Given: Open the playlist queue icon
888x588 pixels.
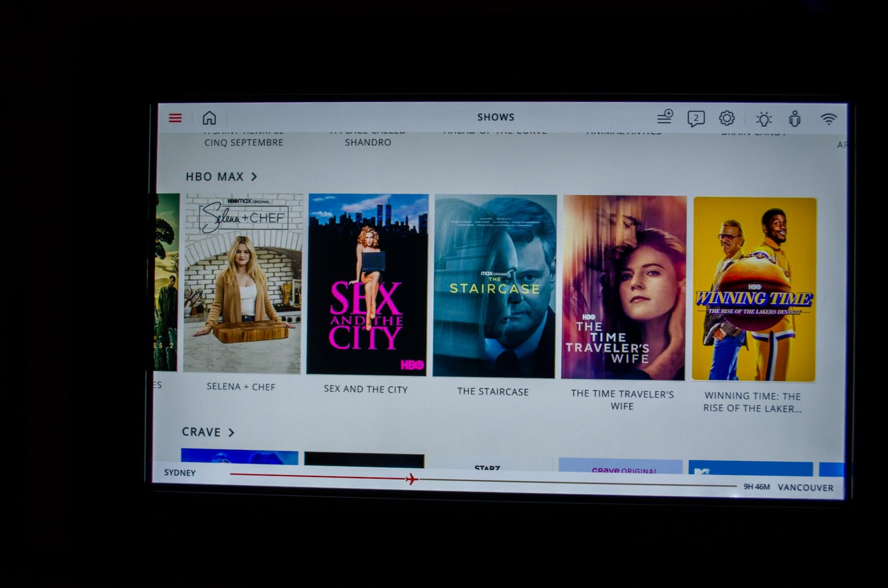Looking at the screenshot, I should click(x=665, y=117).
